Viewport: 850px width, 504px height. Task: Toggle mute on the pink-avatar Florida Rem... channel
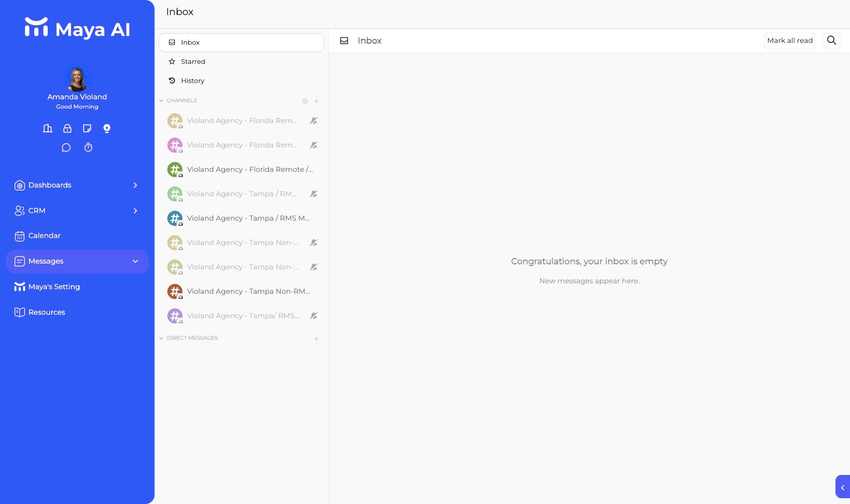tap(314, 145)
